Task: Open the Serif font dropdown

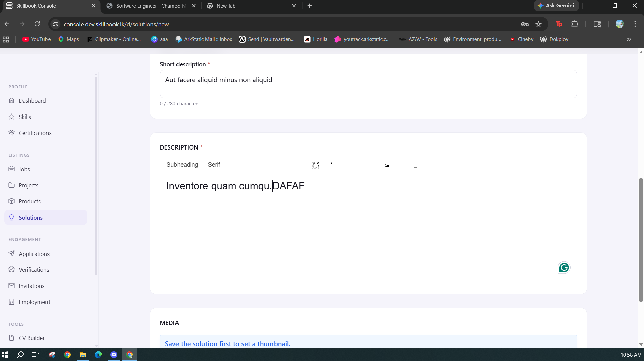Action: 214,165
